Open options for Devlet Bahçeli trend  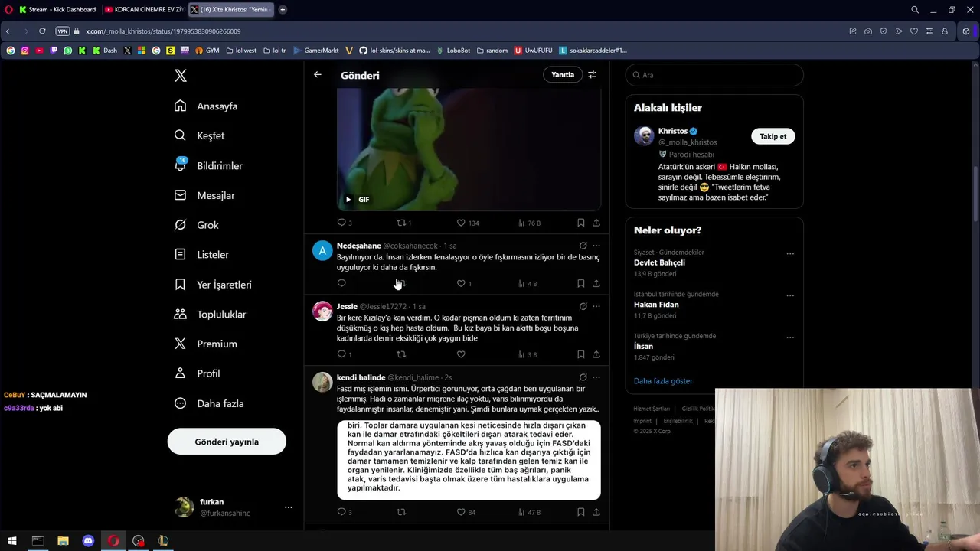point(790,253)
